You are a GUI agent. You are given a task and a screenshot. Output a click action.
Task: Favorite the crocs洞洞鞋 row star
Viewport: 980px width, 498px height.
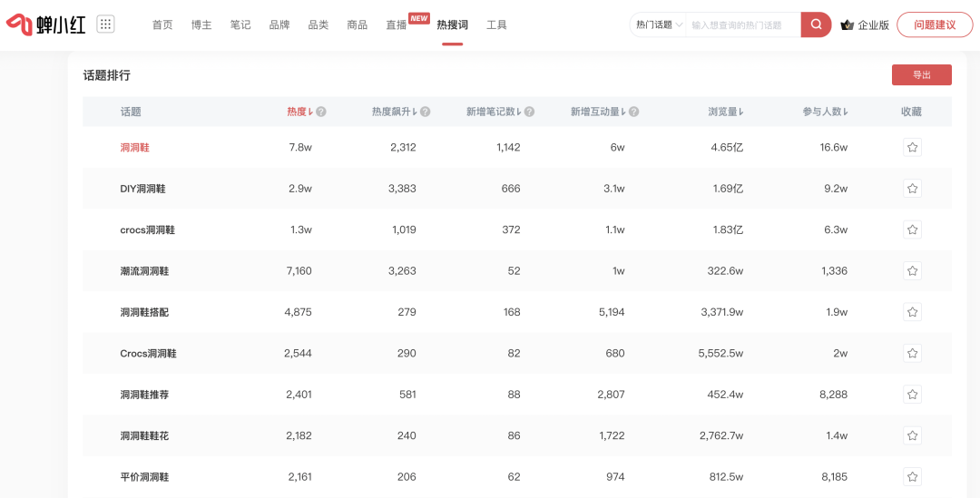[912, 229]
